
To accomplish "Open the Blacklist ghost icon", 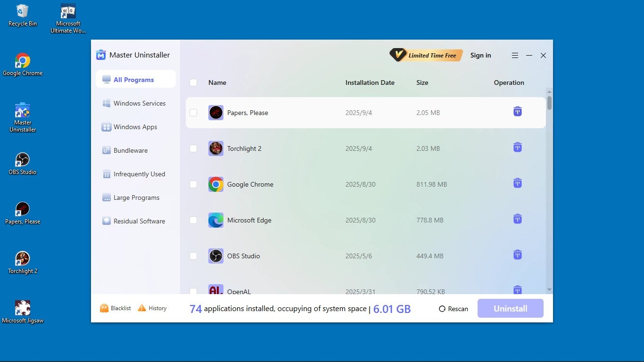I will point(104,308).
